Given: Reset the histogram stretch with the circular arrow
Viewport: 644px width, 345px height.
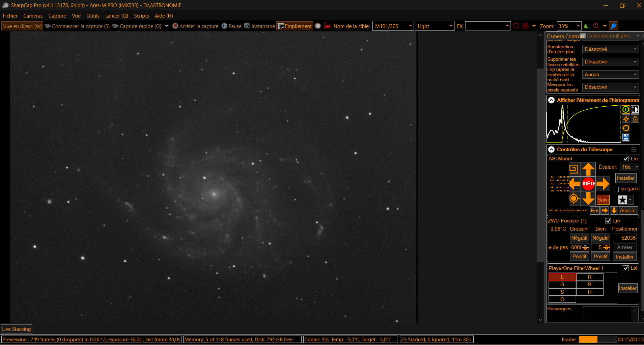Looking at the screenshot, I should [x=626, y=128].
